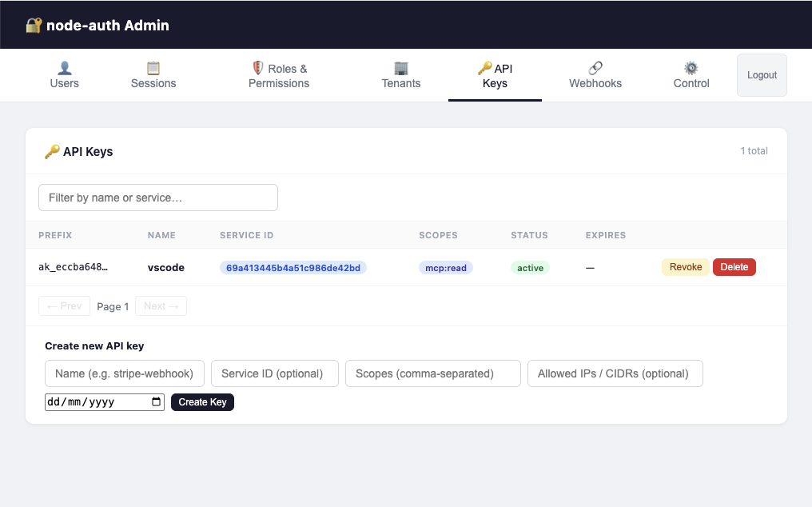Image resolution: width=812 pixels, height=507 pixels.
Task: Click the filter by name input
Action: coord(157,198)
